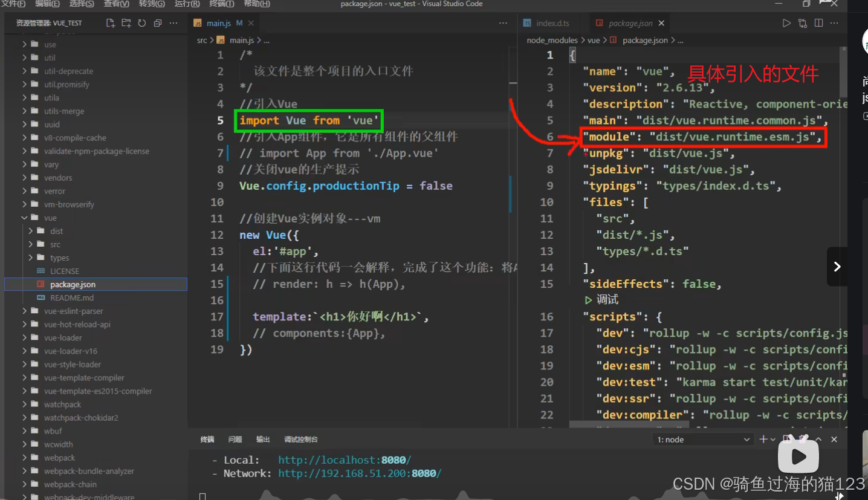Select the LICENSE file in explorer
Viewport: 868px width, 500px height.
pyautogui.click(x=65, y=271)
